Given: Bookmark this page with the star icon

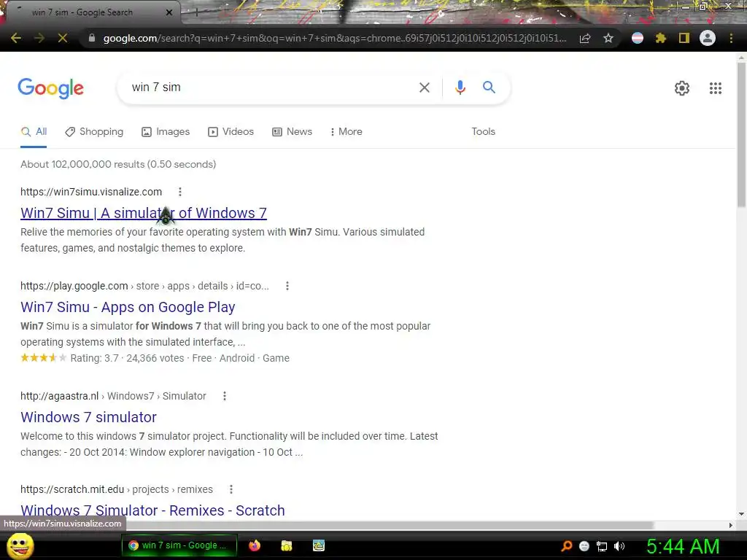Looking at the screenshot, I should [x=608, y=38].
